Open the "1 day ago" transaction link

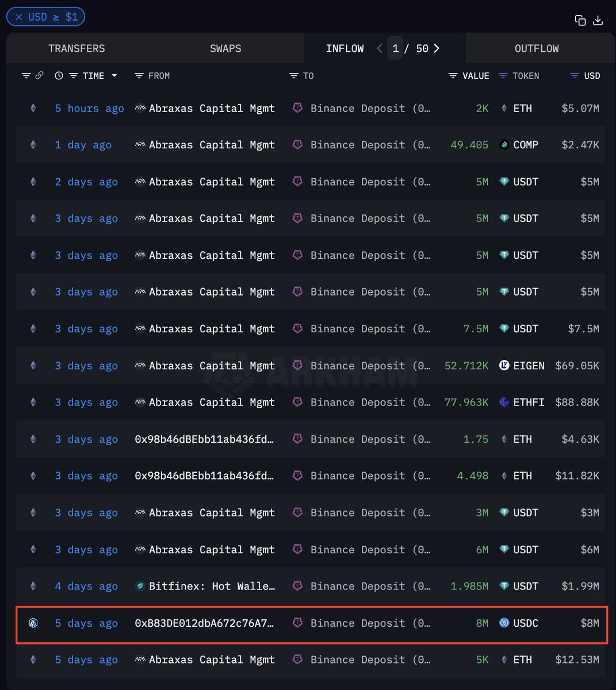tap(83, 145)
